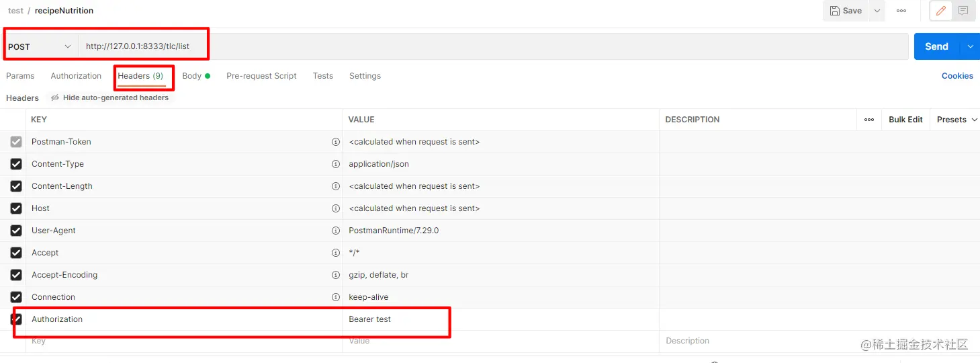Expand the Presets dropdown
The height and width of the screenshot is (363, 980).
click(x=956, y=120)
